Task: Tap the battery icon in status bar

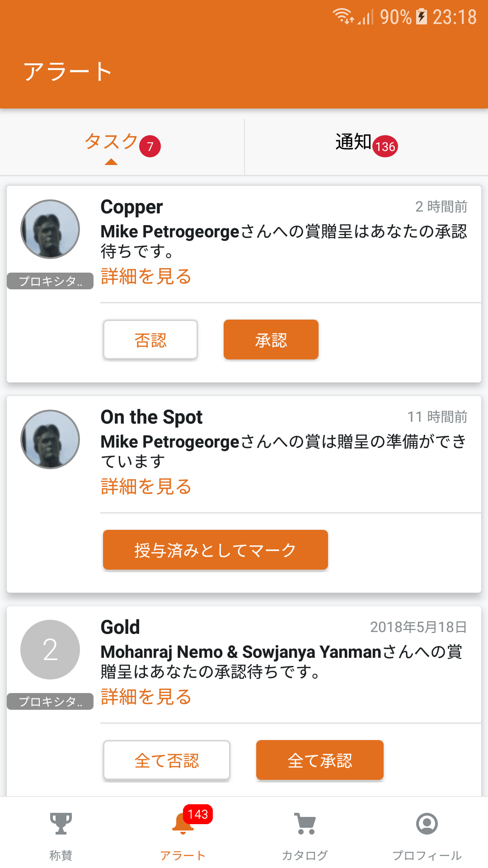Action: 421,17
